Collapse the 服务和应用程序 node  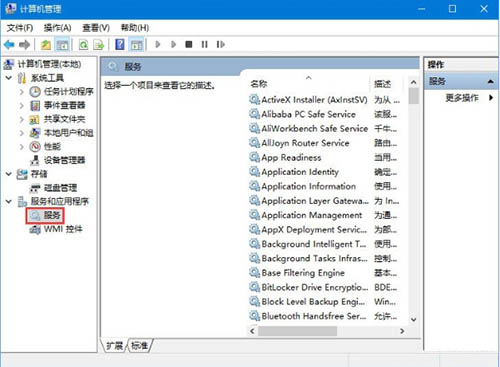pyautogui.click(x=9, y=201)
